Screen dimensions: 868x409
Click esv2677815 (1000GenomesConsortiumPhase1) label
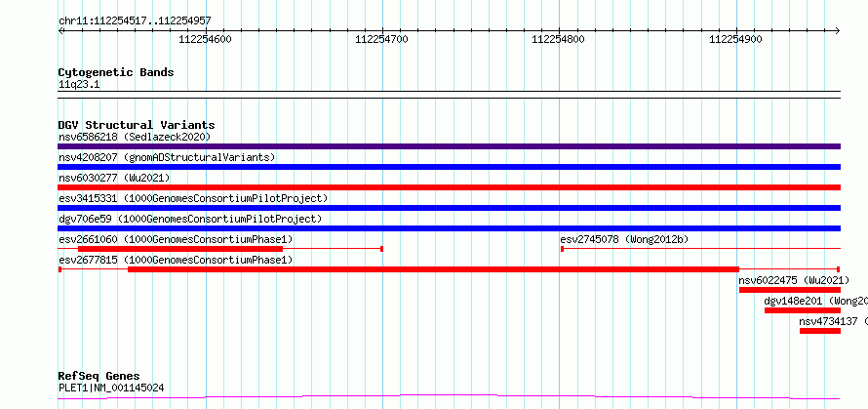click(x=176, y=260)
